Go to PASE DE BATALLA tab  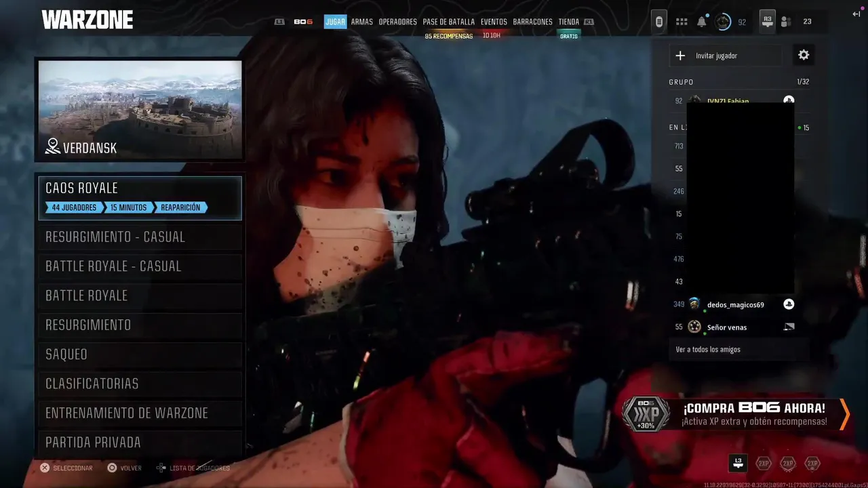coord(448,22)
